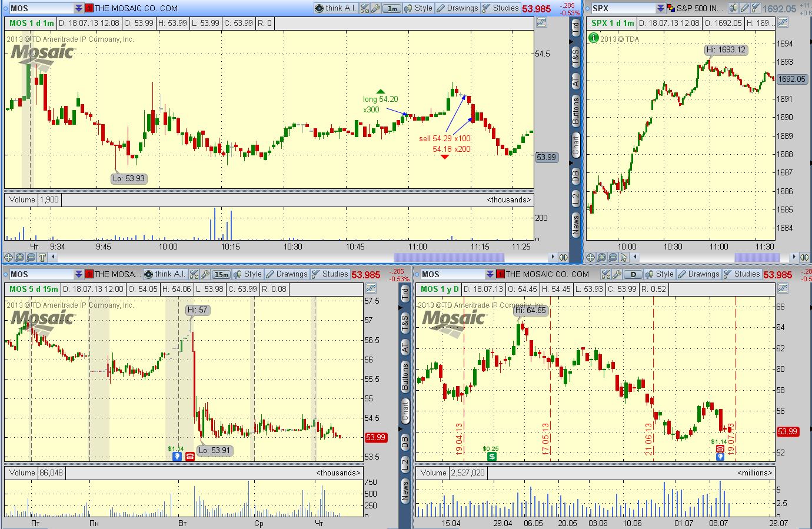This screenshot has width=812, height=529.
Task: Open 1m timeframe selector in top chart
Action: 391,8
